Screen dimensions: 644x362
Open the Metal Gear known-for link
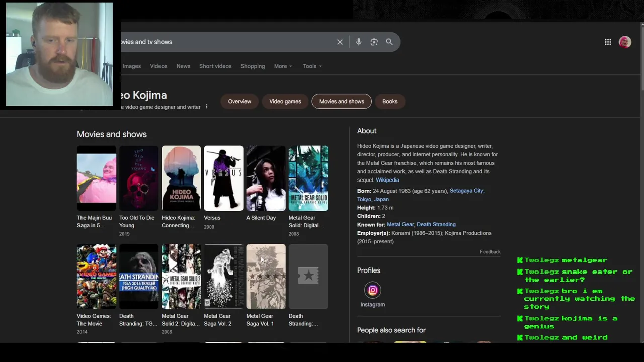point(400,224)
